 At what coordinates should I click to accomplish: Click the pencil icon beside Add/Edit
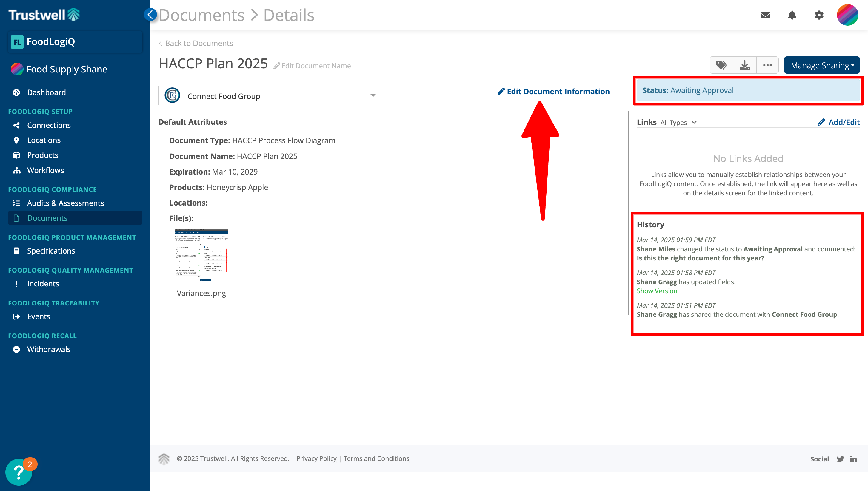point(821,122)
